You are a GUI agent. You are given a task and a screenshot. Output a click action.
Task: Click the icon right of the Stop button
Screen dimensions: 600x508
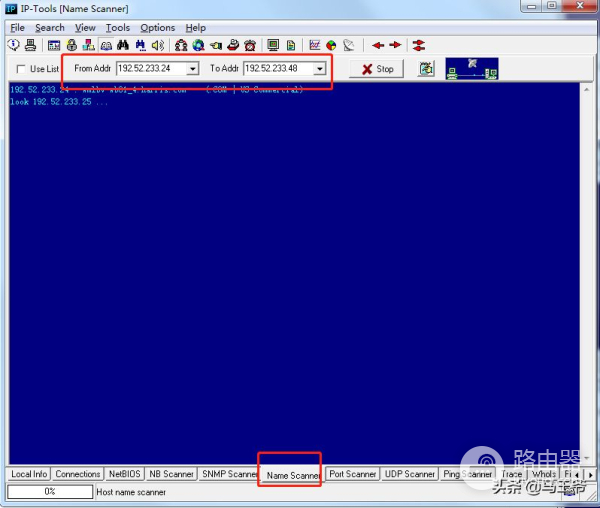point(427,69)
